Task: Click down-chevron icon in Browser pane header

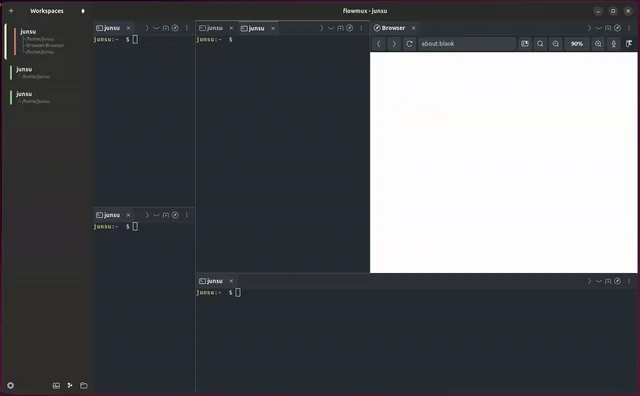Action: (598, 28)
